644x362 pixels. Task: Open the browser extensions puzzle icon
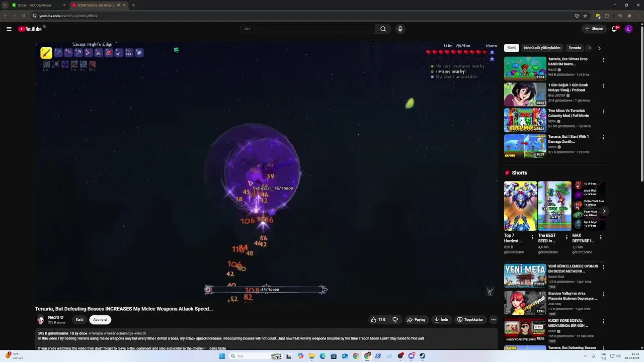tap(607, 16)
